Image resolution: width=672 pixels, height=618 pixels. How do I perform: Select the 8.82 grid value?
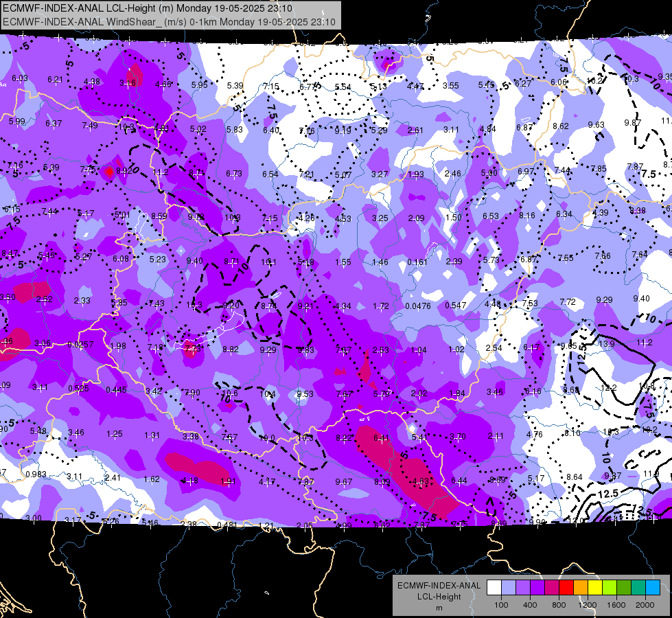pos(231,349)
